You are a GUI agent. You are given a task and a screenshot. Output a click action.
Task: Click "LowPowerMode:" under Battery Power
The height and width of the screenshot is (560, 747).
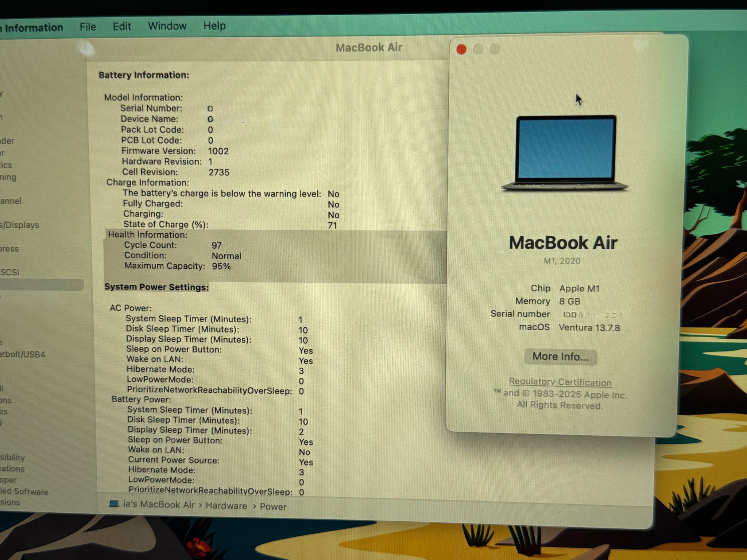(x=161, y=480)
